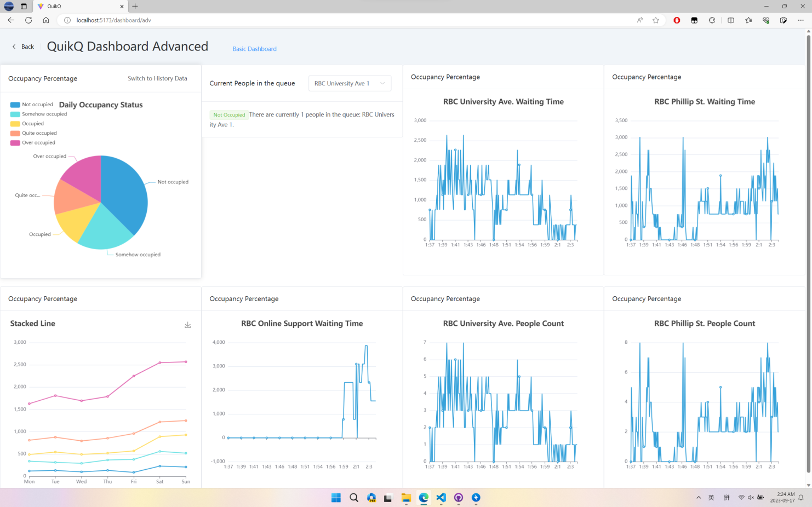
Task: Toggle the Quite occupied legend entry
Action: pyautogui.click(x=33, y=133)
